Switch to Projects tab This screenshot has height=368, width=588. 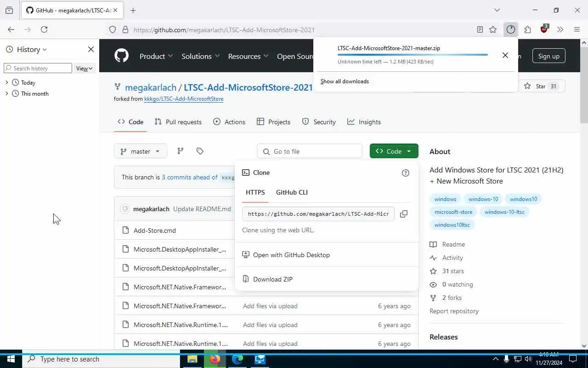pos(274,122)
